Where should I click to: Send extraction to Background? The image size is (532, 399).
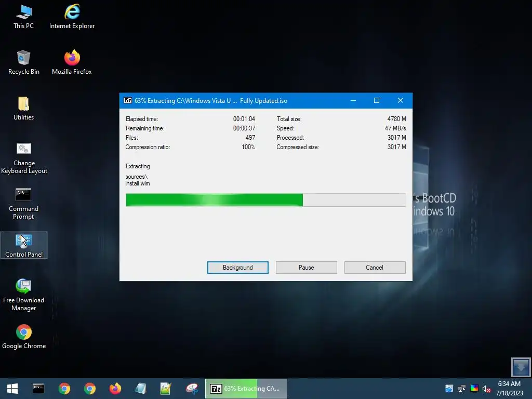tap(238, 268)
